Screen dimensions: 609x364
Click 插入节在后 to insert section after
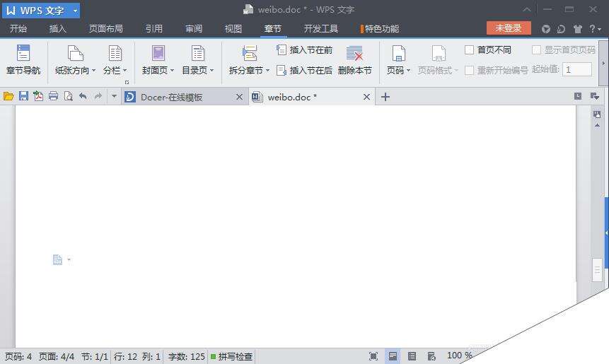[x=304, y=70]
